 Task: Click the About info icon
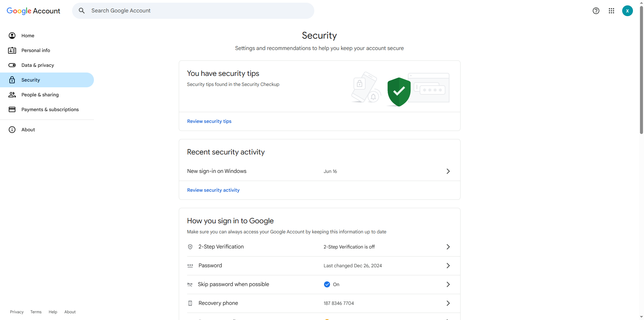[x=12, y=130]
